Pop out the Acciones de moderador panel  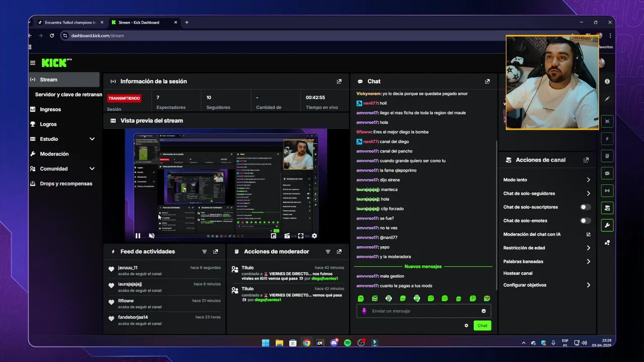[x=339, y=251]
